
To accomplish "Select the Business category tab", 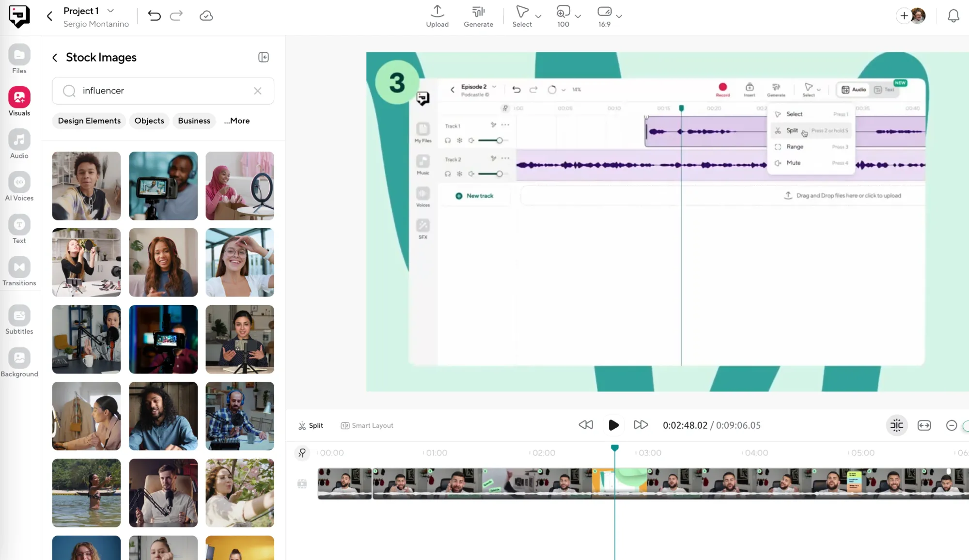I will pyautogui.click(x=194, y=121).
